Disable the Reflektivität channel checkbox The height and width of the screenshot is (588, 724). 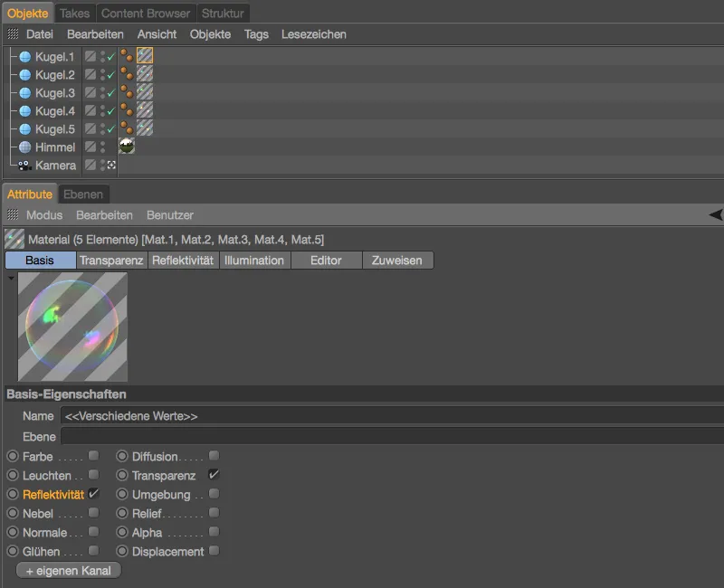(x=94, y=493)
